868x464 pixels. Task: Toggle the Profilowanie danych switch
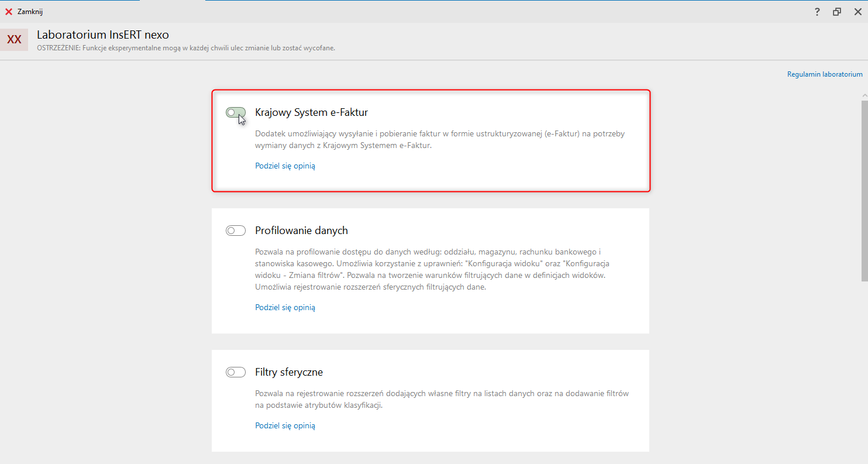pyautogui.click(x=236, y=231)
